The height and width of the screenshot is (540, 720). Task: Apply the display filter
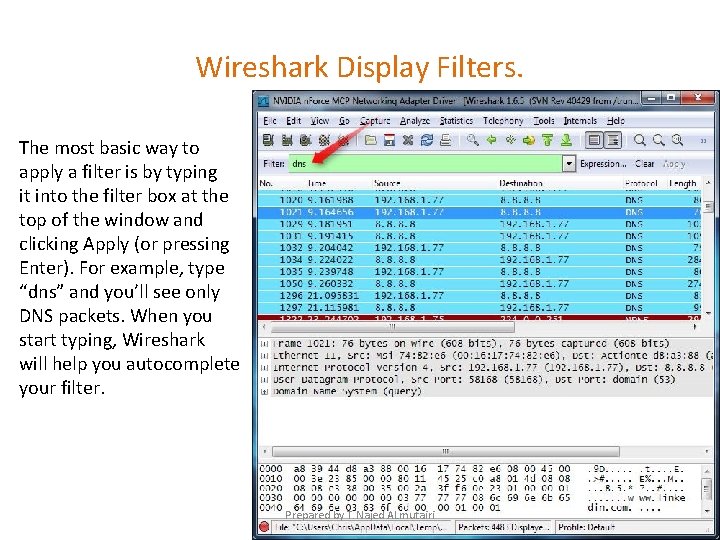(x=674, y=163)
